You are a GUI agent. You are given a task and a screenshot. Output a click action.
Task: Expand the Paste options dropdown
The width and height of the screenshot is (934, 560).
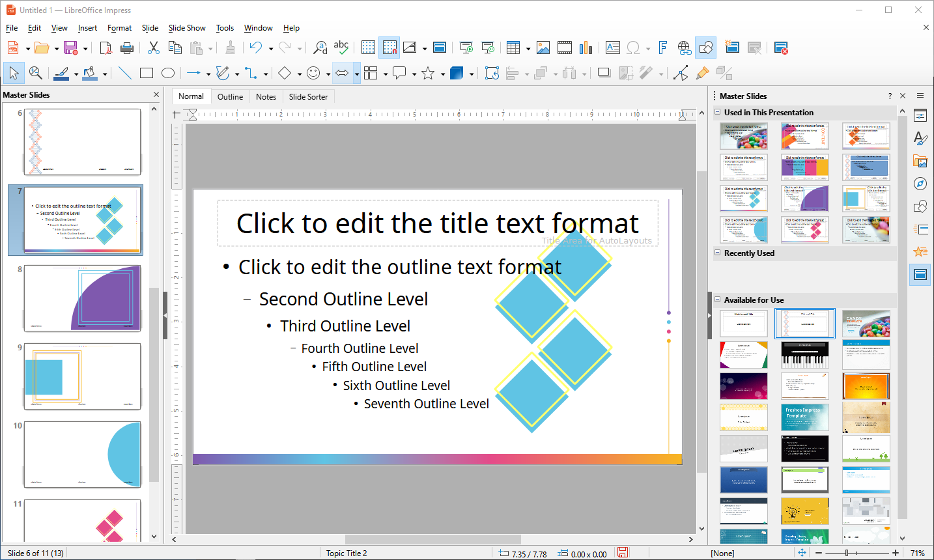[x=210, y=48]
